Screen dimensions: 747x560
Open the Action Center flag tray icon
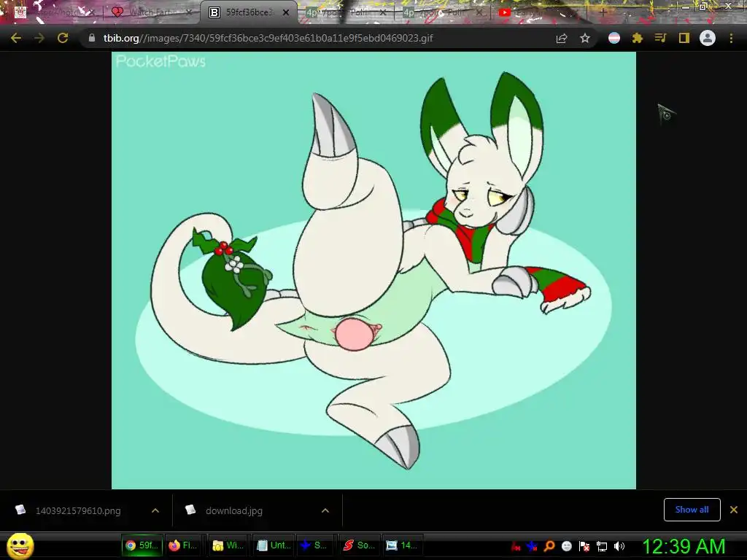584,546
